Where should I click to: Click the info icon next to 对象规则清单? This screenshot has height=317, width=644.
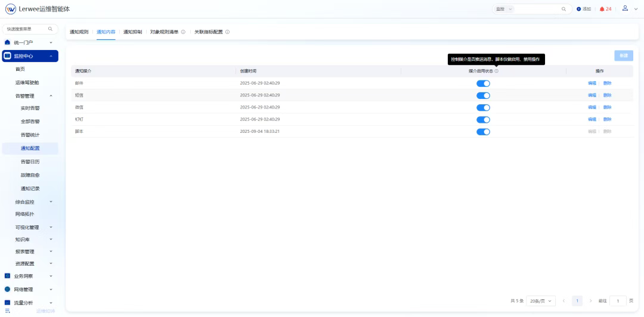(x=183, y=32)
